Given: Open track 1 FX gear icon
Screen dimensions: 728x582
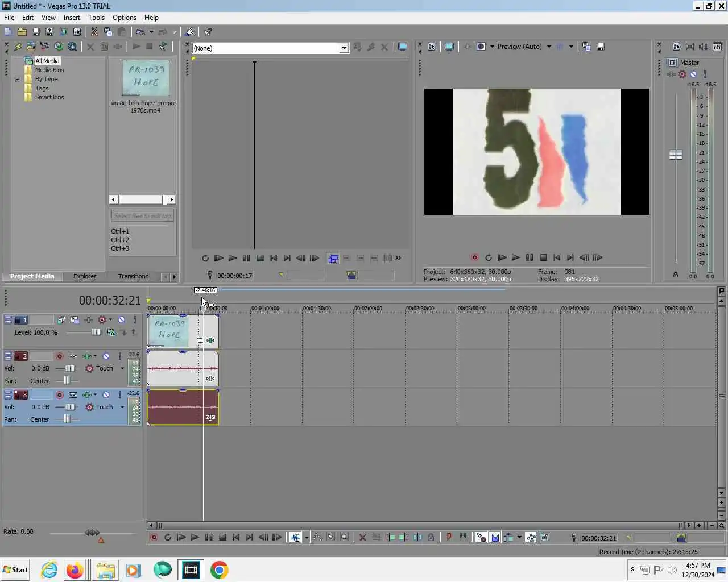Looking at the screenshot, I should pos(102,320).
